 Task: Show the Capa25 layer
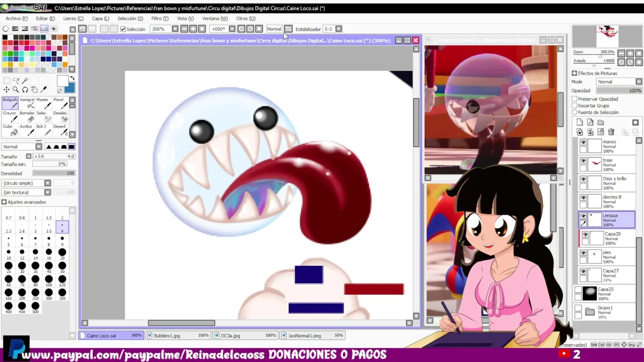point(578,290)
